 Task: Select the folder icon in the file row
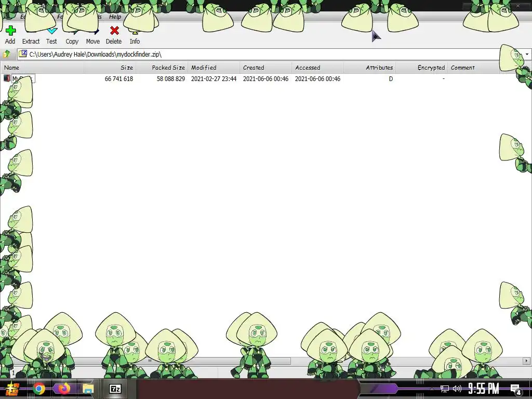point(7,78)
